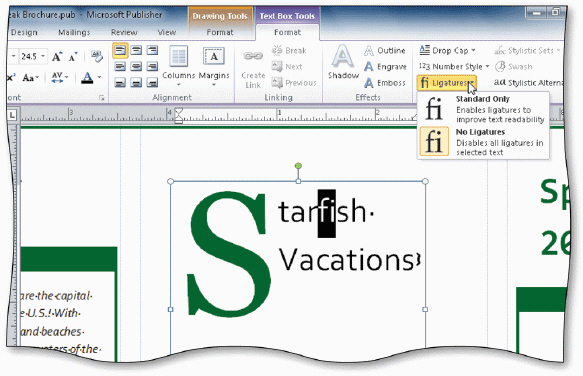
Task: Click the large green drop cap S
Action: [x=229, y=254]
